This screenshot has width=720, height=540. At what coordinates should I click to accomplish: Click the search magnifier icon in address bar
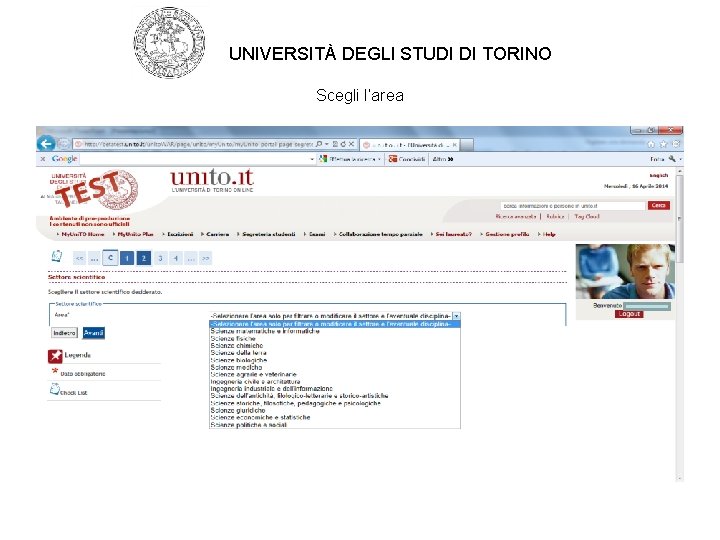pos(319,144)
